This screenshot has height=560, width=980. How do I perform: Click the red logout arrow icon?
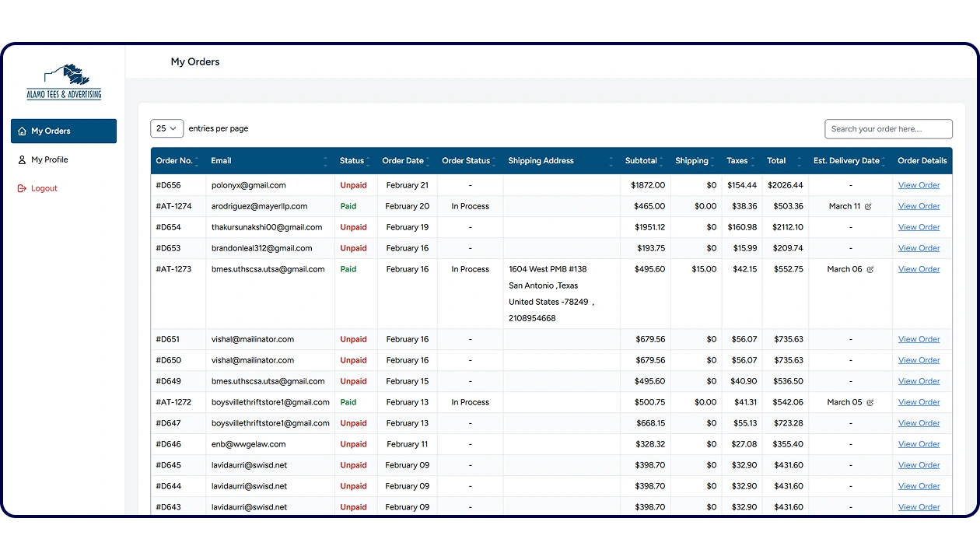click(x=22, y=189)
